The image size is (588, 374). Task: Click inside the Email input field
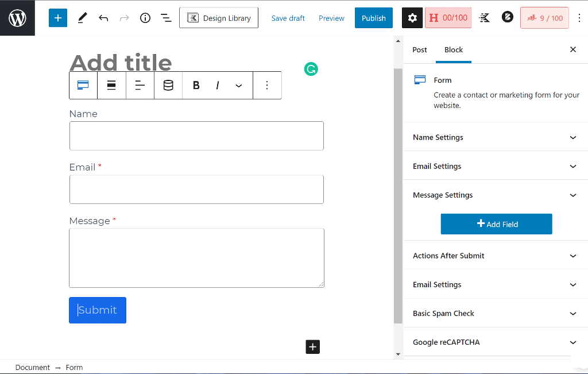click(x=196, y=190)
